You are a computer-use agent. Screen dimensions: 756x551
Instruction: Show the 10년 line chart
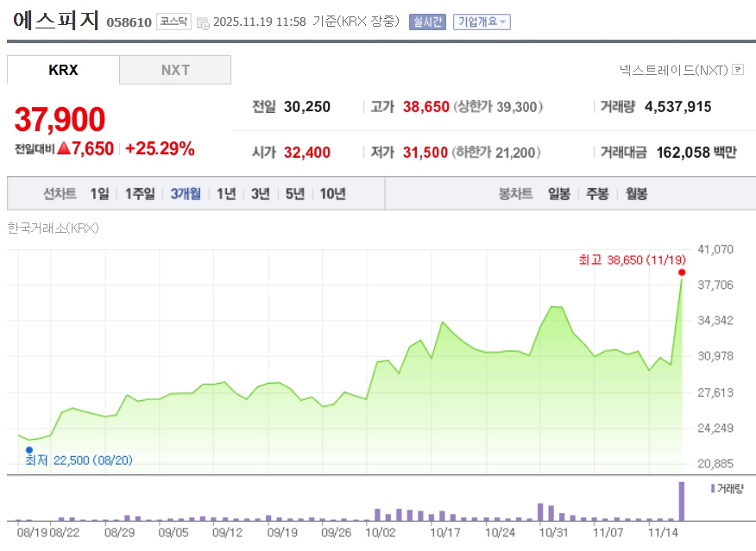coord(332,194)
